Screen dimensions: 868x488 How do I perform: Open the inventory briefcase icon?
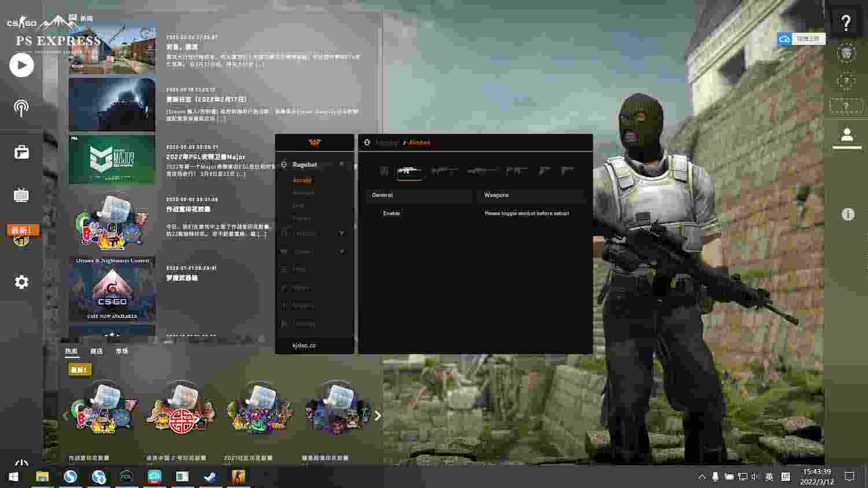pos(21,152)
